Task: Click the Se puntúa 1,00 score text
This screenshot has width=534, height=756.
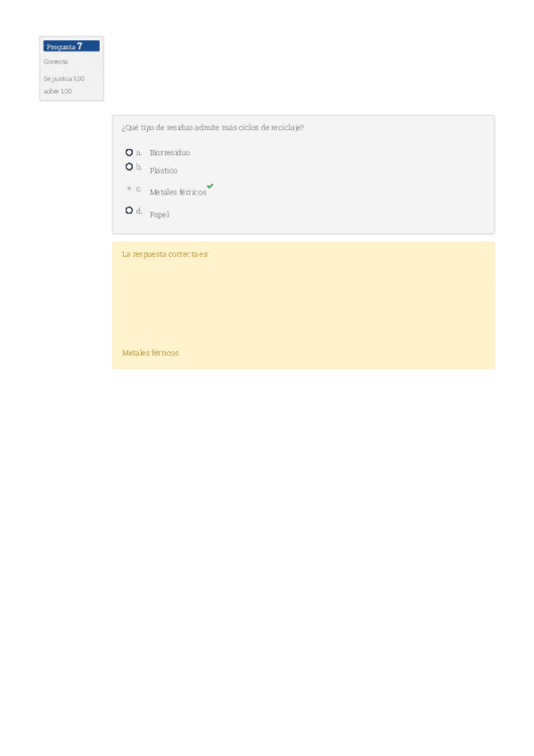Action: pyautogui.click(x=63, y=78)
